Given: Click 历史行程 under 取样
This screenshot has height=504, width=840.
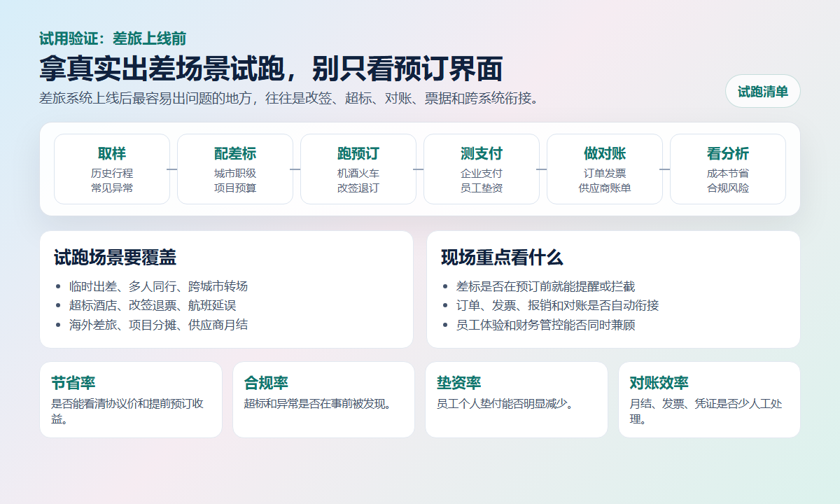Looking at the screenshot, I should pyautogui.click(x=112, y=173).
